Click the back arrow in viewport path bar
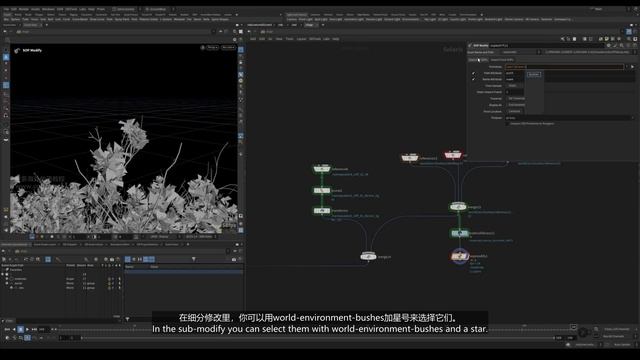 tap(4, 31)
